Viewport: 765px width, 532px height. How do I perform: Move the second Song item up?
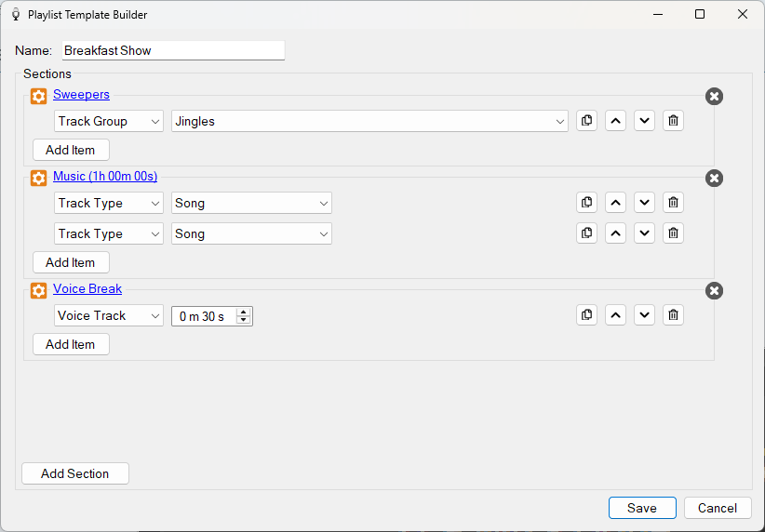coord(615,233)
